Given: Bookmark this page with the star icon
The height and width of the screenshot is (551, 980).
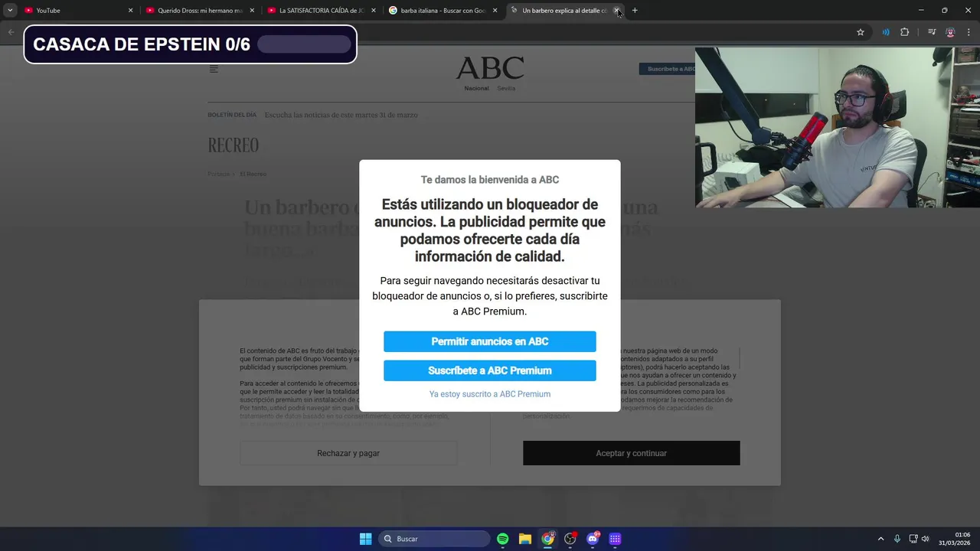Looking at the screenshot, I should [x=861, y=32].
